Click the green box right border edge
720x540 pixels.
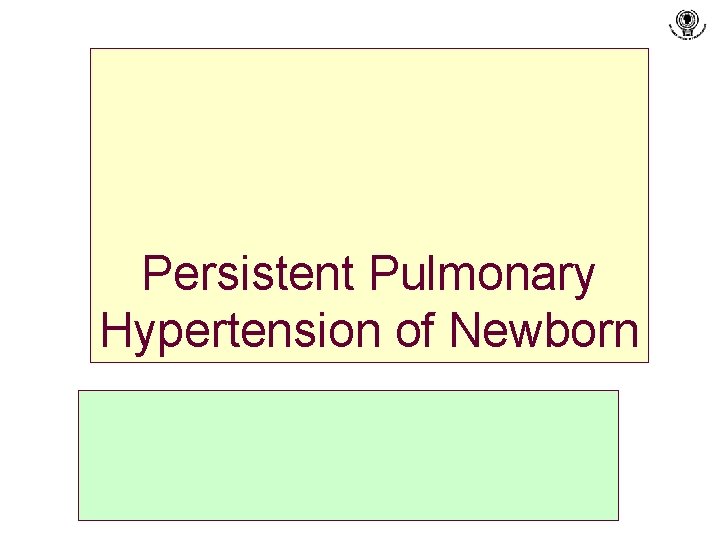tap(619, 455)
